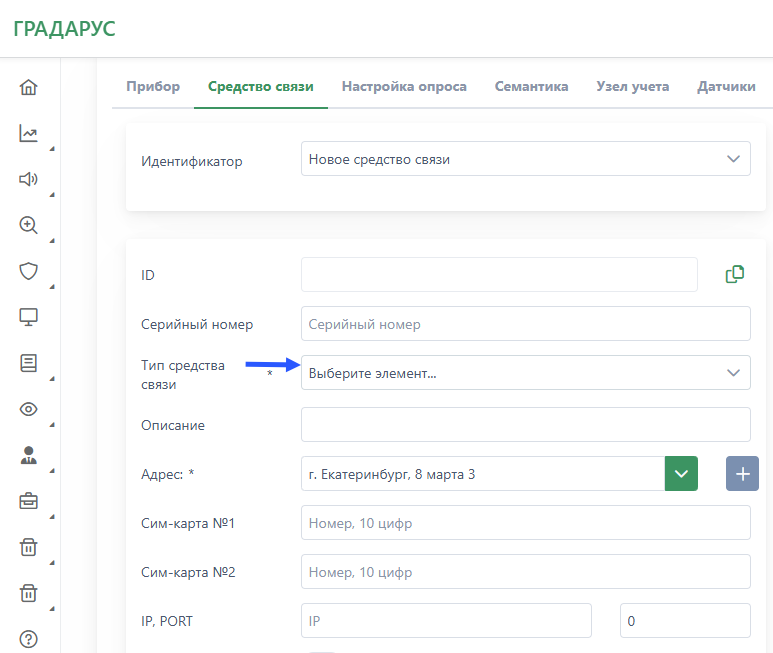Click the plus button to add address
The height and width of the screenshot is (653, 773).
click(742, 474)
